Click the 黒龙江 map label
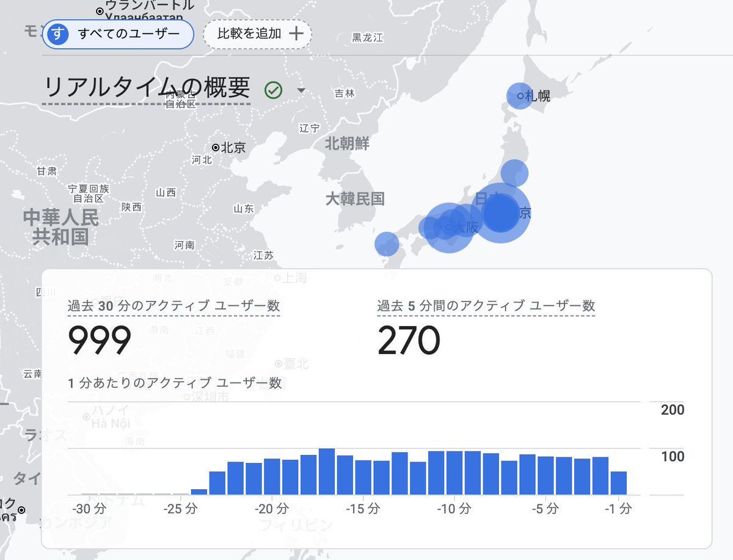Viewport: 733px width, 560px height. 368,38
